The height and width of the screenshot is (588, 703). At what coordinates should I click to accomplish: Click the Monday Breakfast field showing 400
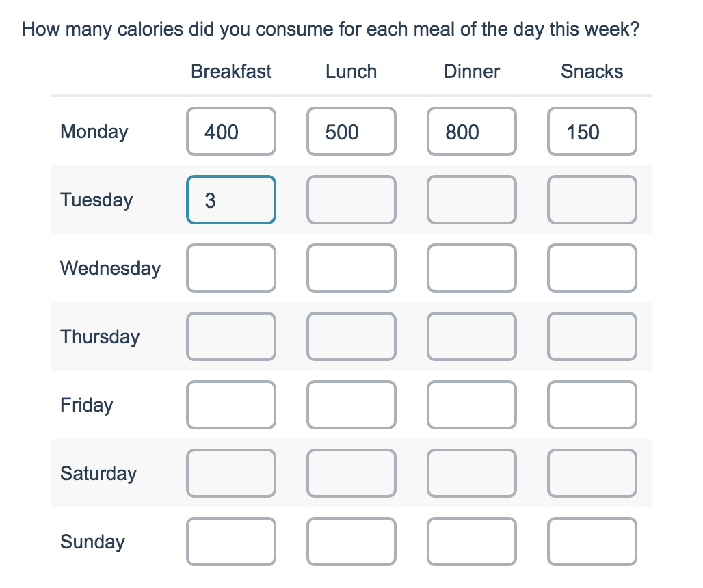231,131
